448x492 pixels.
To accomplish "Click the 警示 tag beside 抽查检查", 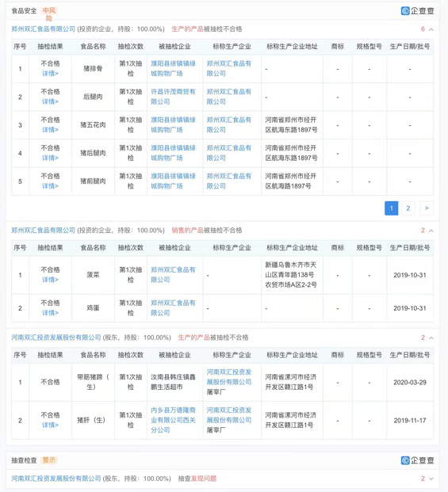I will coord(49,460).
